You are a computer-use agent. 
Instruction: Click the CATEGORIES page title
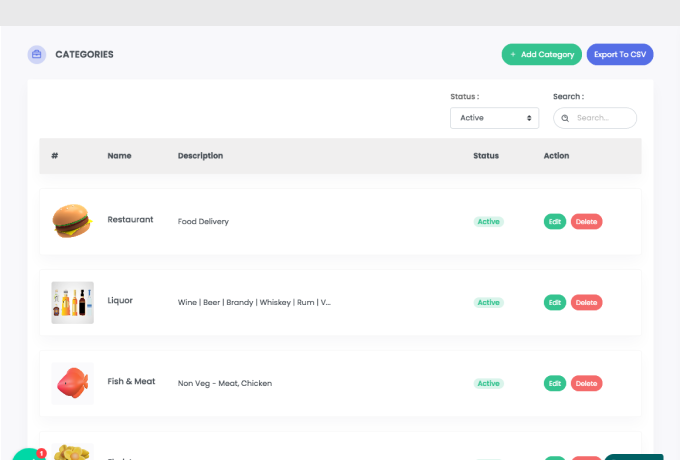(84, 55)
